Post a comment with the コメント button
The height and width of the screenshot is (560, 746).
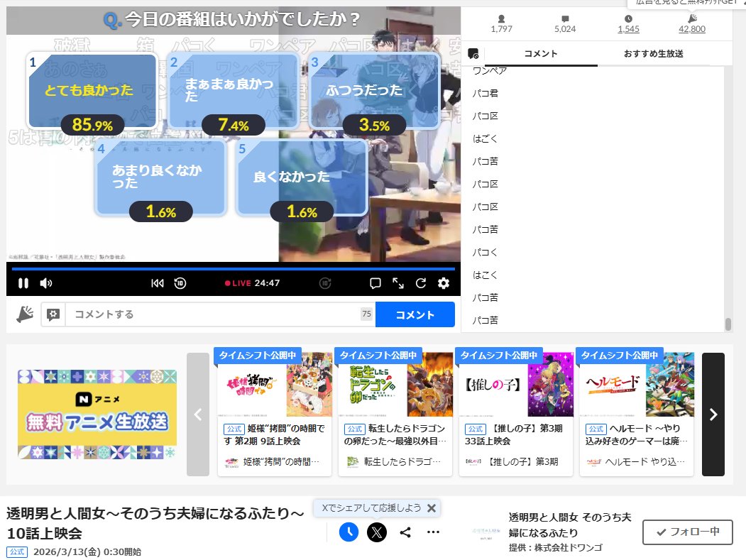coord(415,314)
